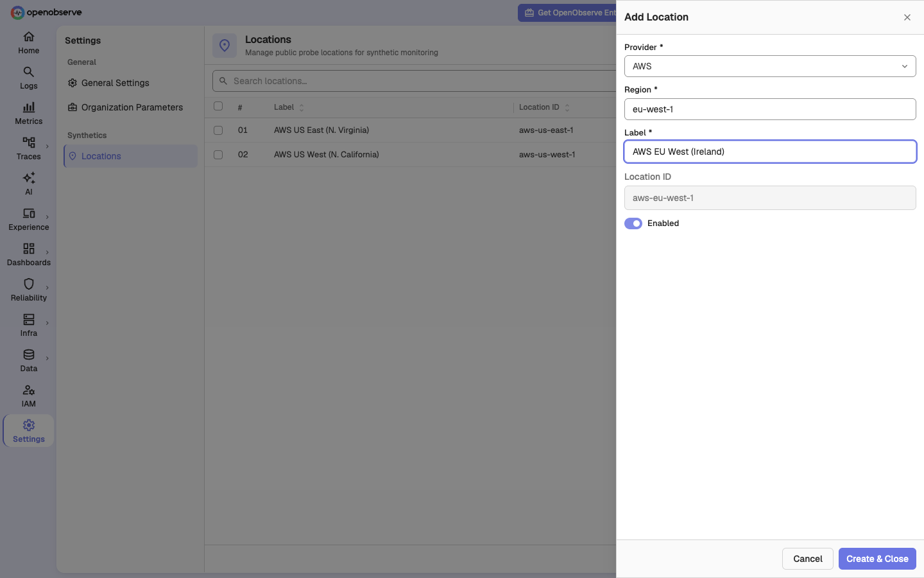Expand the Reliability submenu chevron
The width and height of the screenshot is (924, 578).
click(x=47, y=288)
